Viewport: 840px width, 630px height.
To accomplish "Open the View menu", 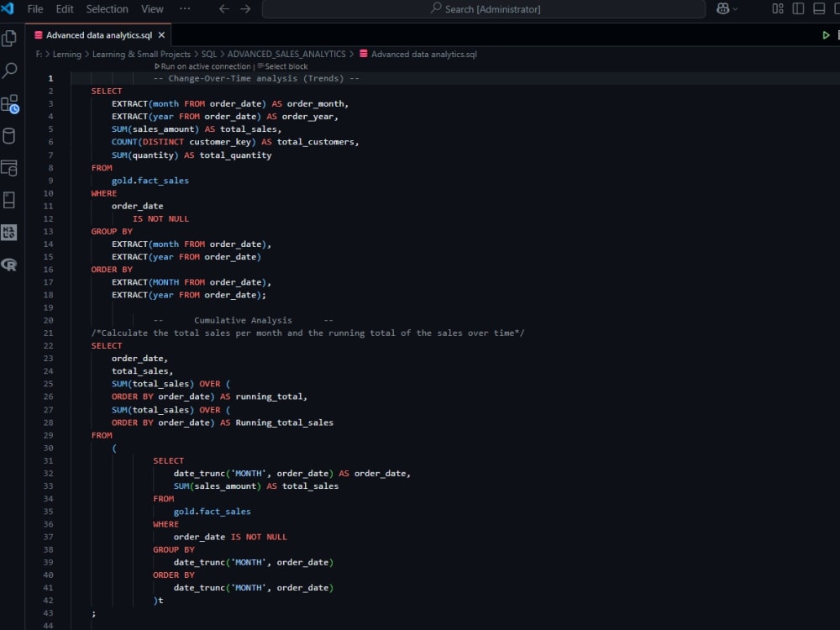I will pyautogui.click(x=152, y=9).
